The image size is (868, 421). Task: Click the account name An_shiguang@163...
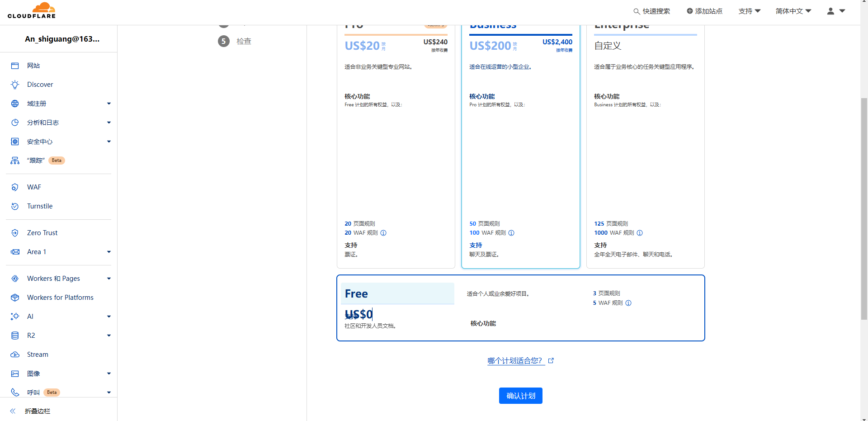62,39
